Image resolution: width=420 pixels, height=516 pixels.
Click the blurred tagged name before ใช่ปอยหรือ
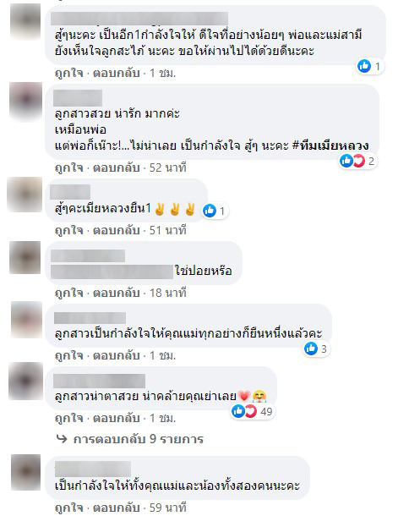tap(112, 272)
